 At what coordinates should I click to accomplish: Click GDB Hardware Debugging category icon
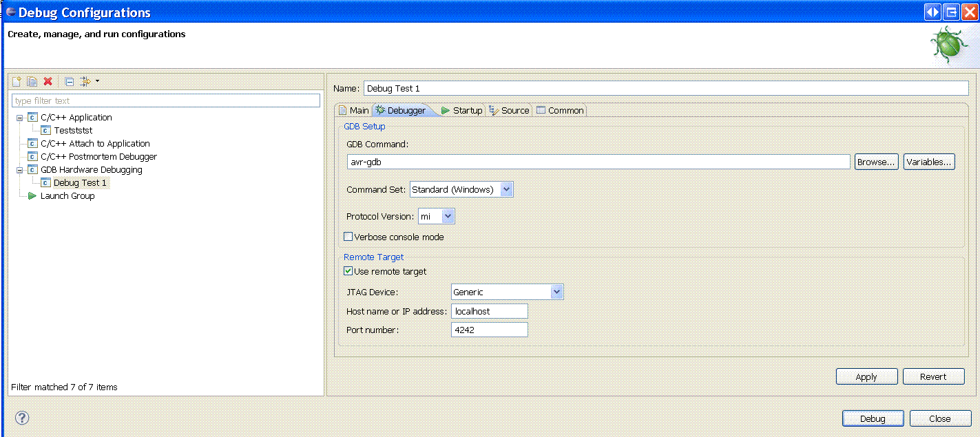pos(32,170)
